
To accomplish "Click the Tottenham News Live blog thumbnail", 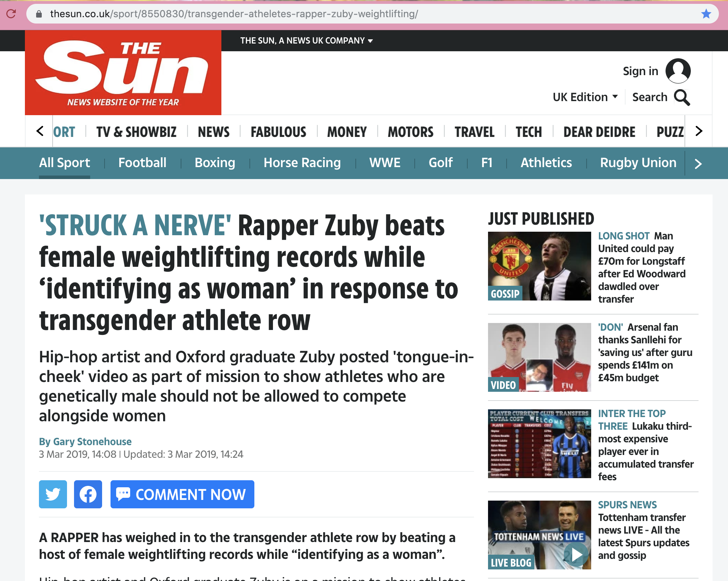I will point(540,535).
